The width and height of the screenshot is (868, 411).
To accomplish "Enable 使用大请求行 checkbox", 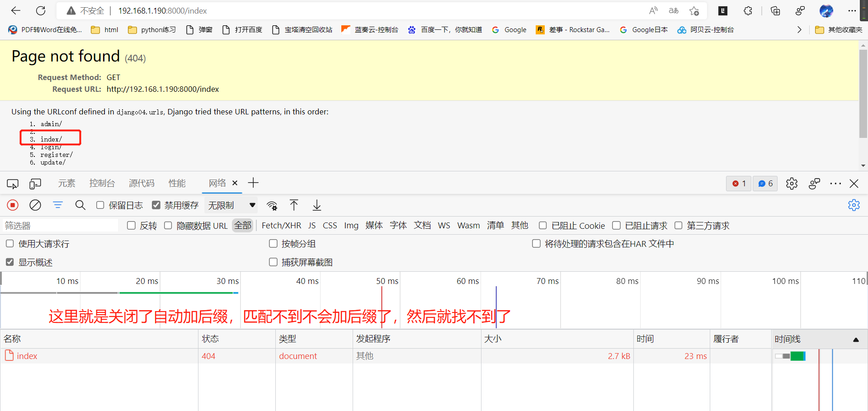I will pyautogui.click(x=10, y=244).
